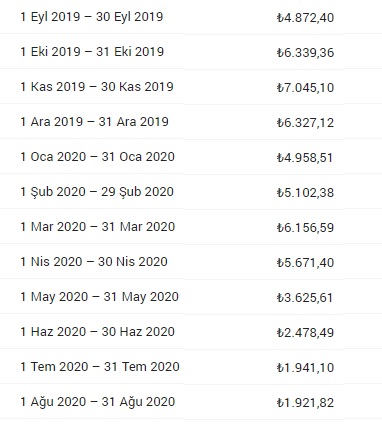Screen dimensions: 382x435
Task: Click the ₺4.872,40 amount
Action: pos(305,18)
